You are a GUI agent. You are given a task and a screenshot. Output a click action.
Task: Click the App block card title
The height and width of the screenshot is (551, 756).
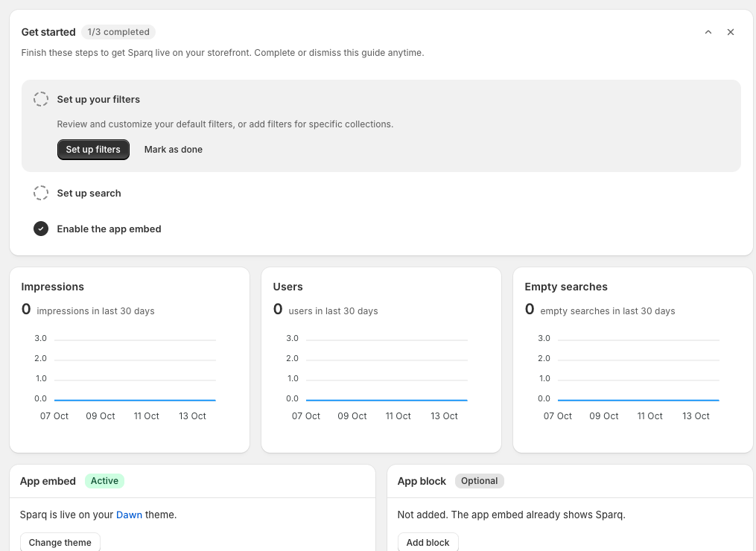point(422,481)
